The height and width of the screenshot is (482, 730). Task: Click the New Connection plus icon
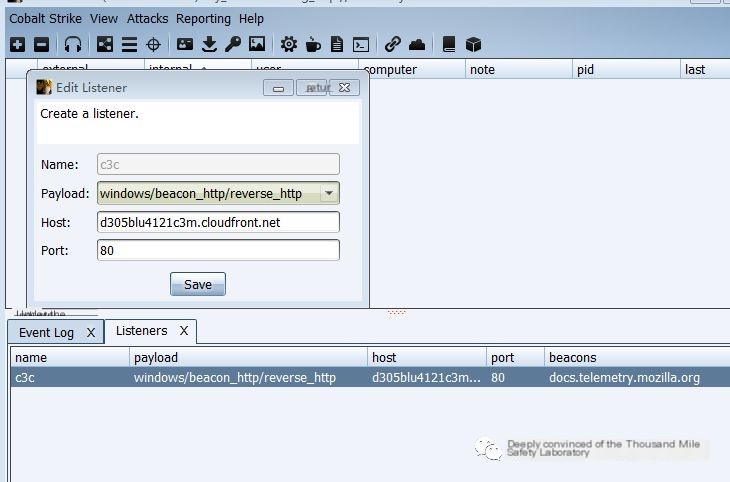coord(18,45)
